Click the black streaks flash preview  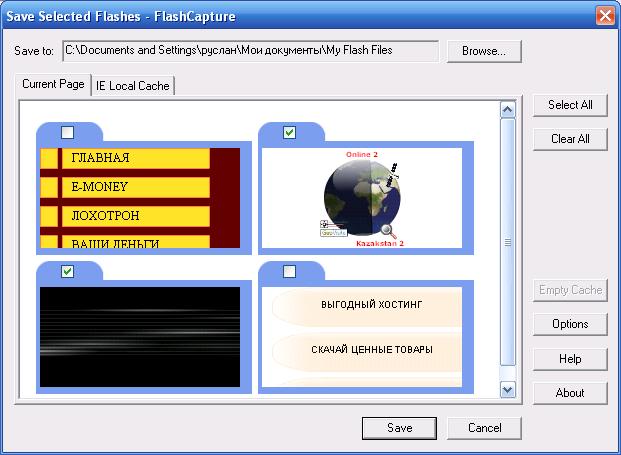[x=140, y=336]
